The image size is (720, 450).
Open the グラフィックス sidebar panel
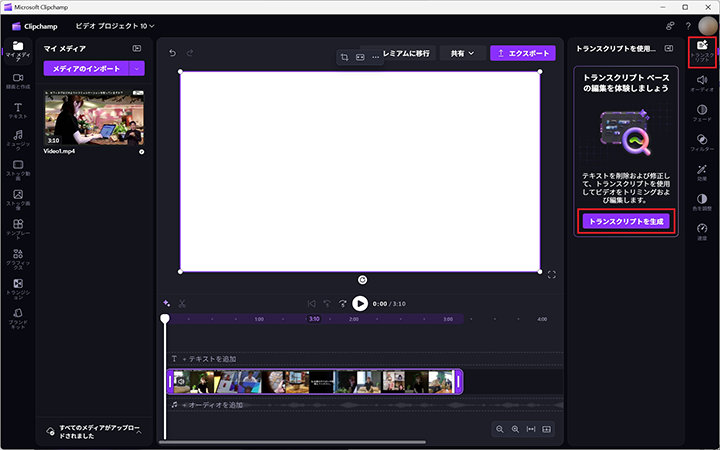coord(18,259)
